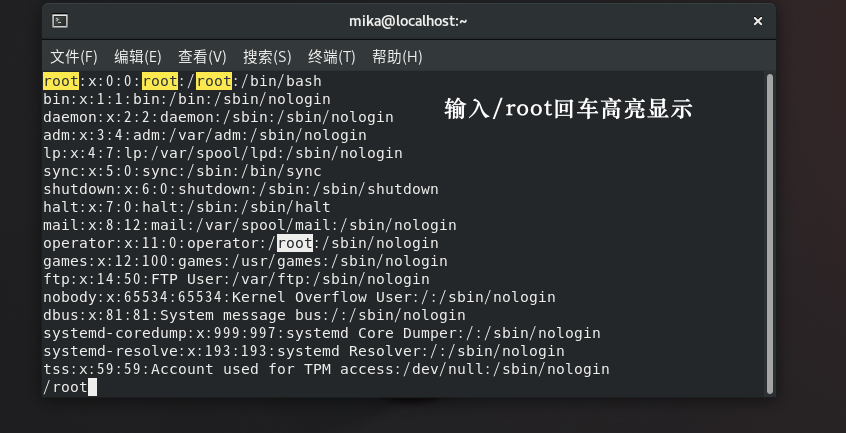Open the 查看(V) menu
Screen dimensions: 846x433
202,57
